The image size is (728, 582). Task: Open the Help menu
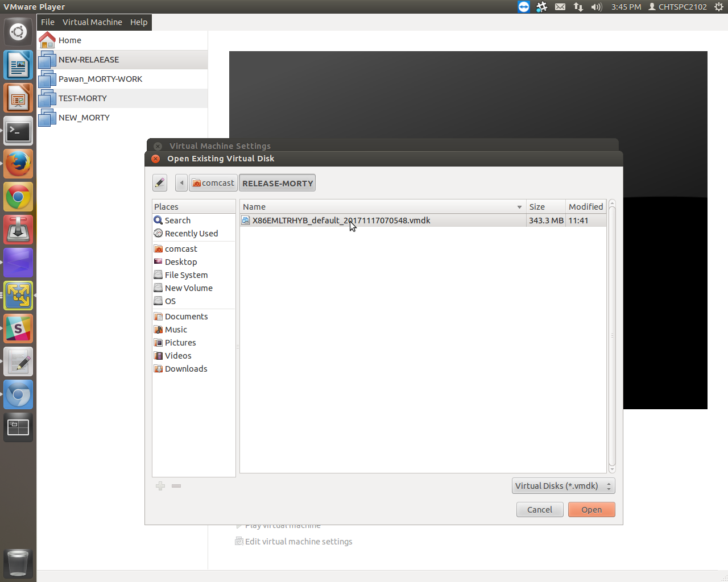139,22
